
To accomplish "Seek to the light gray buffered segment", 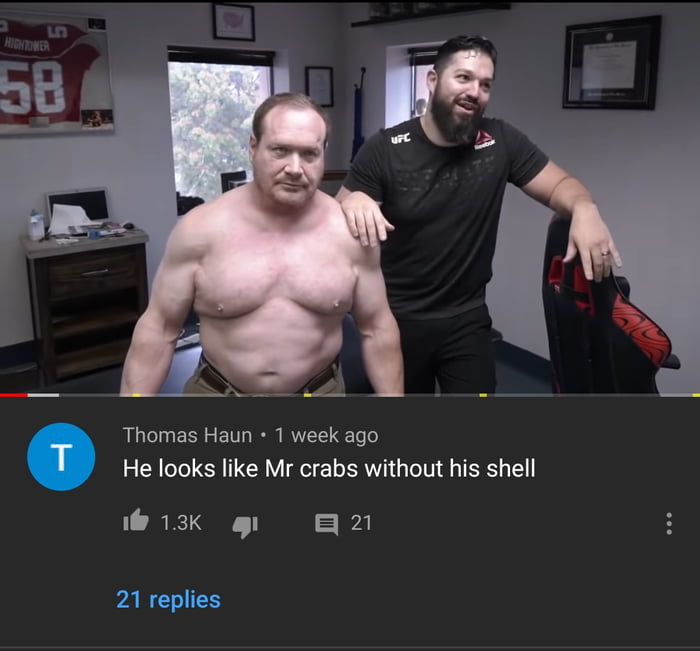I will (43, 395).
